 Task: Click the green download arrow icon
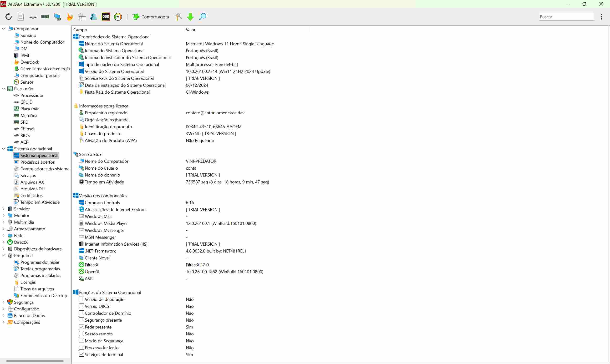[190, 17]
